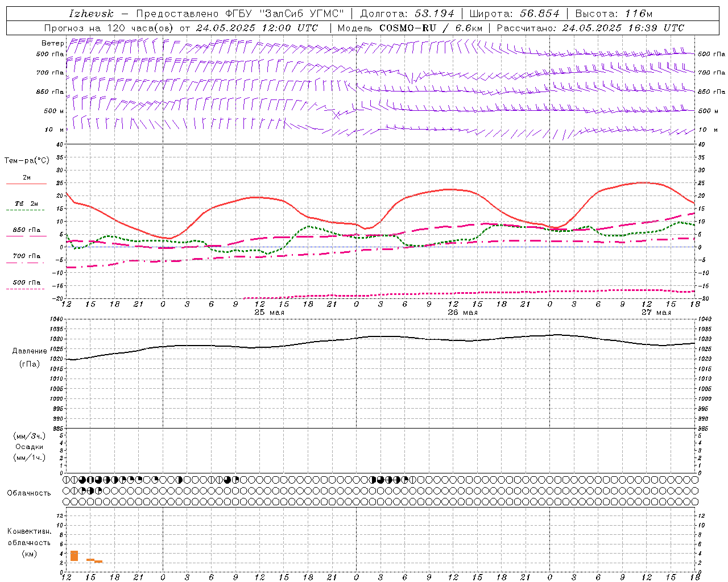728x582 pixels.
Task: Click the 'Осадки' precipitation label
Action: coord(30,447)
